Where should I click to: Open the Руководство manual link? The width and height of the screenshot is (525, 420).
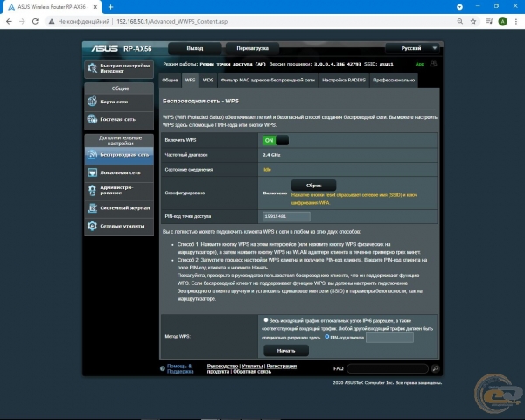click(x=222, y=366)
